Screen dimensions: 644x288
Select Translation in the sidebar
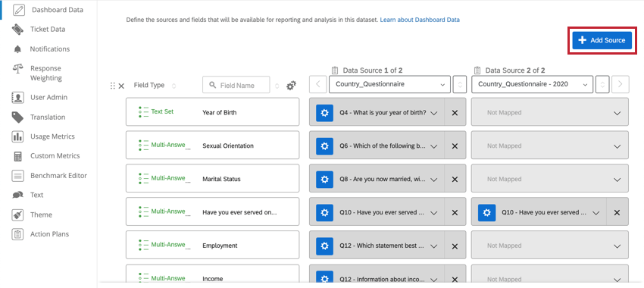point(48,117)
